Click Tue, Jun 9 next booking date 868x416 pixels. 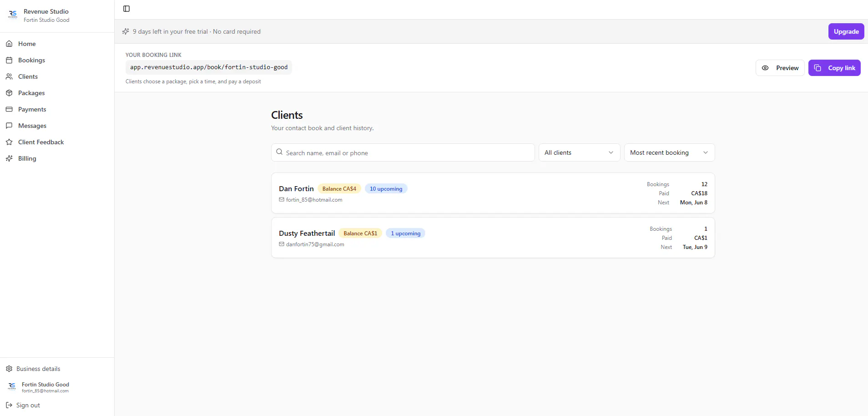695,247
